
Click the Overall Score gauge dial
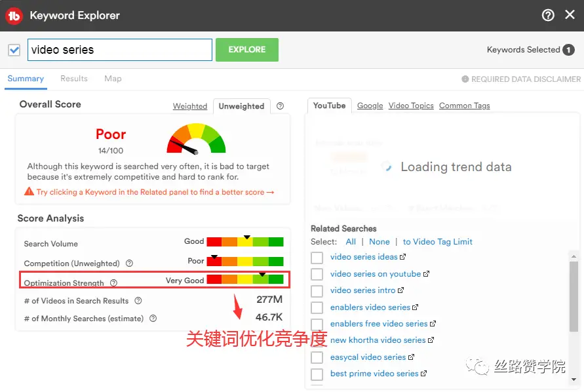(x=196, y=138)
